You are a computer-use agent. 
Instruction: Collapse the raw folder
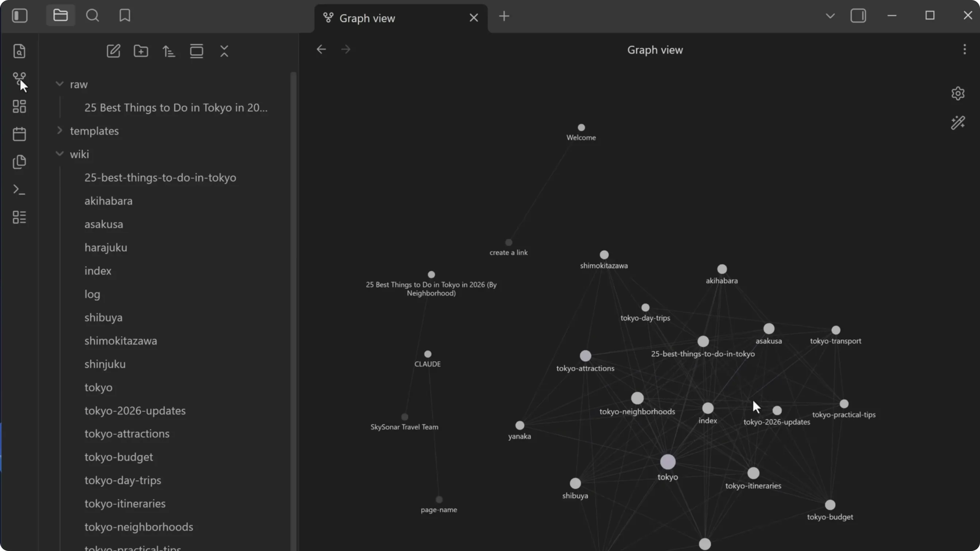59,84
